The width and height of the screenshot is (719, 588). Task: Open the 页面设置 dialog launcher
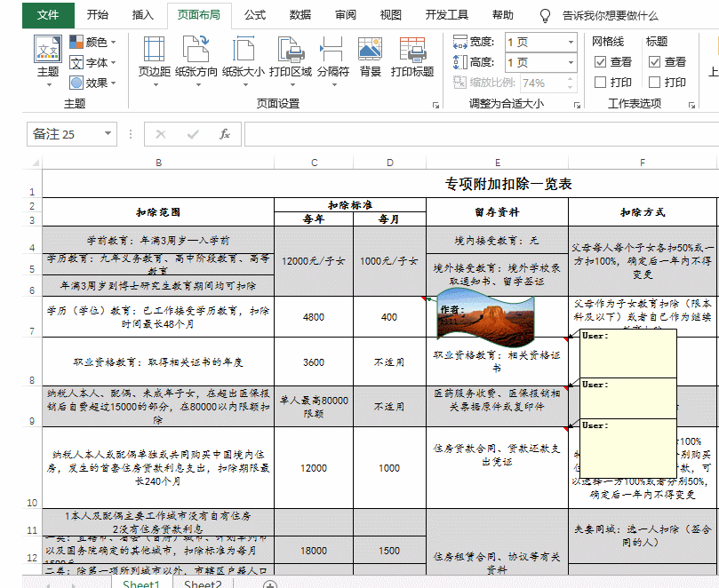click(435, 105)
